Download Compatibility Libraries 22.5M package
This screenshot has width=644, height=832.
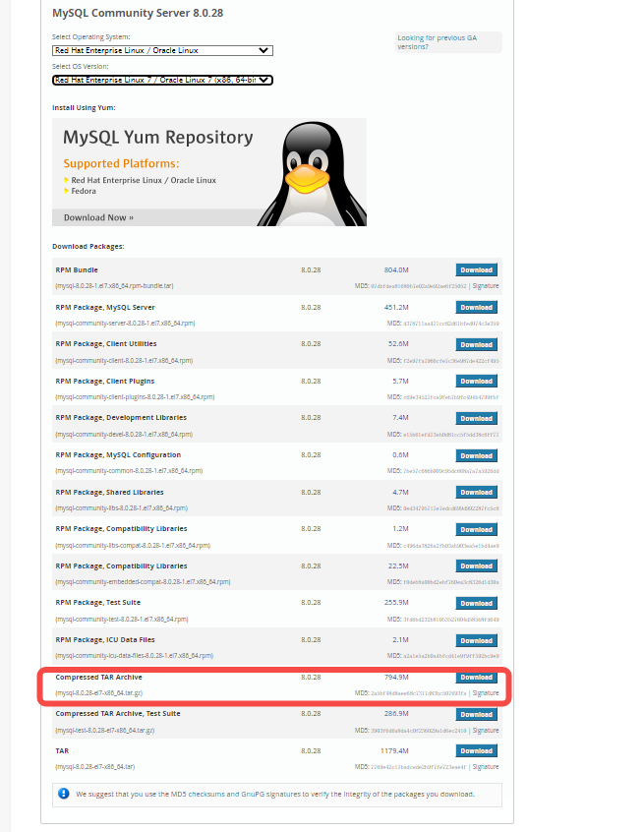477,566
